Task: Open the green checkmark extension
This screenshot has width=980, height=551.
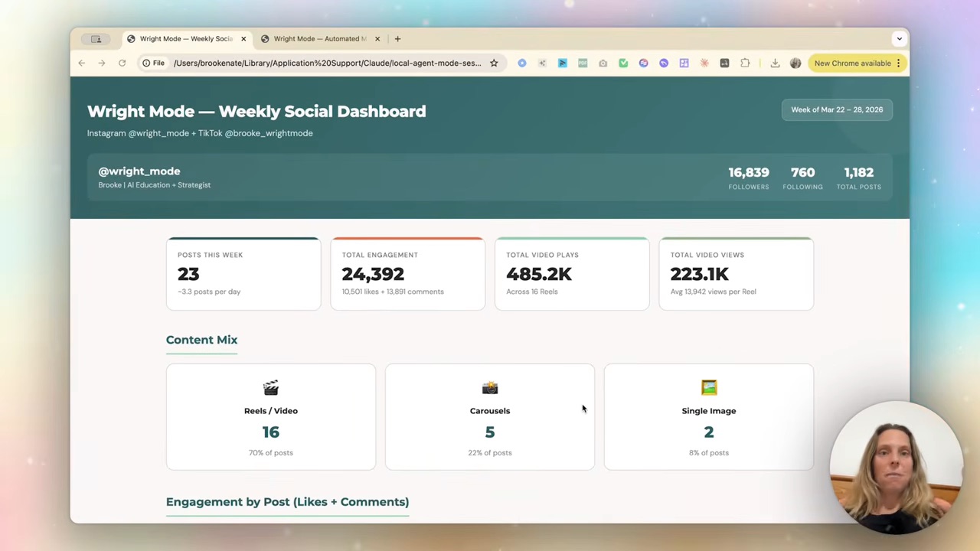Action: [623, 63]
